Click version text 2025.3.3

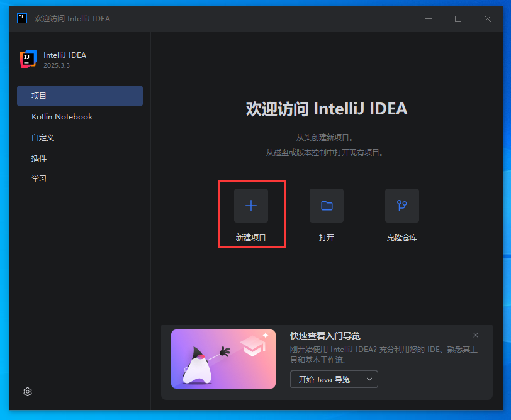coord(57,65)
